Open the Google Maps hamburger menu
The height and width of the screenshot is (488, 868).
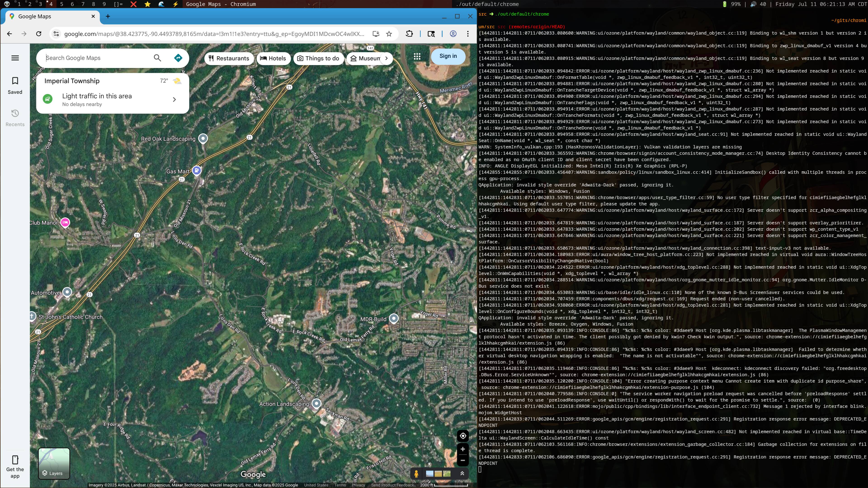[x=15, y=58]
